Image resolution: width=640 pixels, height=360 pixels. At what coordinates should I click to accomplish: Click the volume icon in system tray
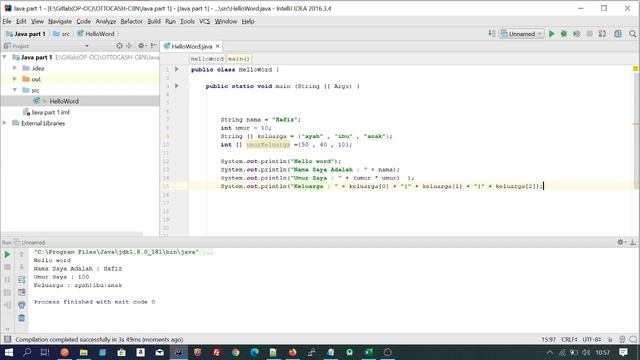pos(586,352)
